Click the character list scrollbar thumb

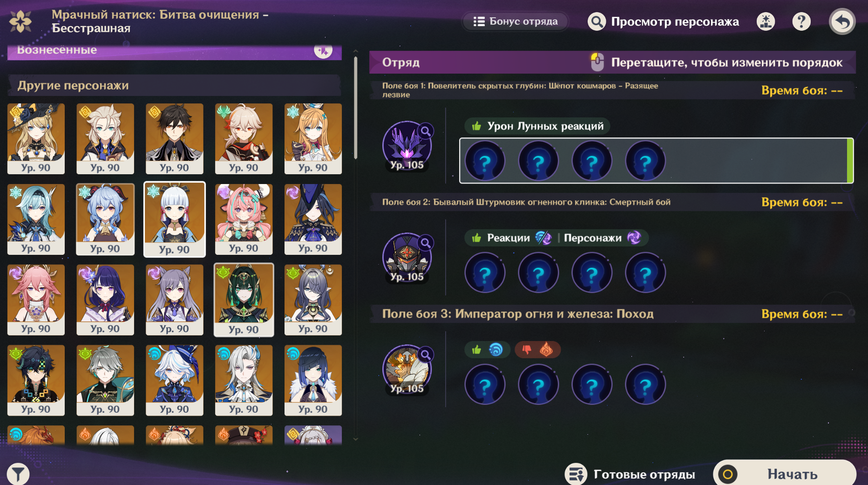[x=356, y=108]
